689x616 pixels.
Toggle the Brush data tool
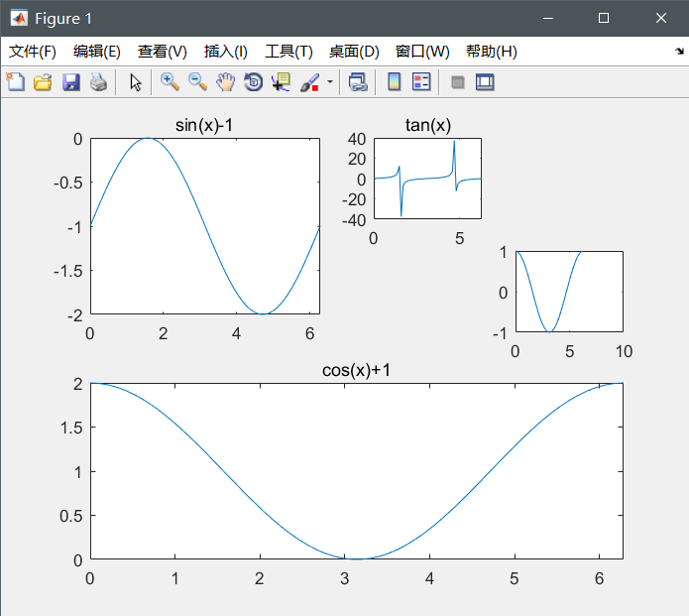coord(309,82)
